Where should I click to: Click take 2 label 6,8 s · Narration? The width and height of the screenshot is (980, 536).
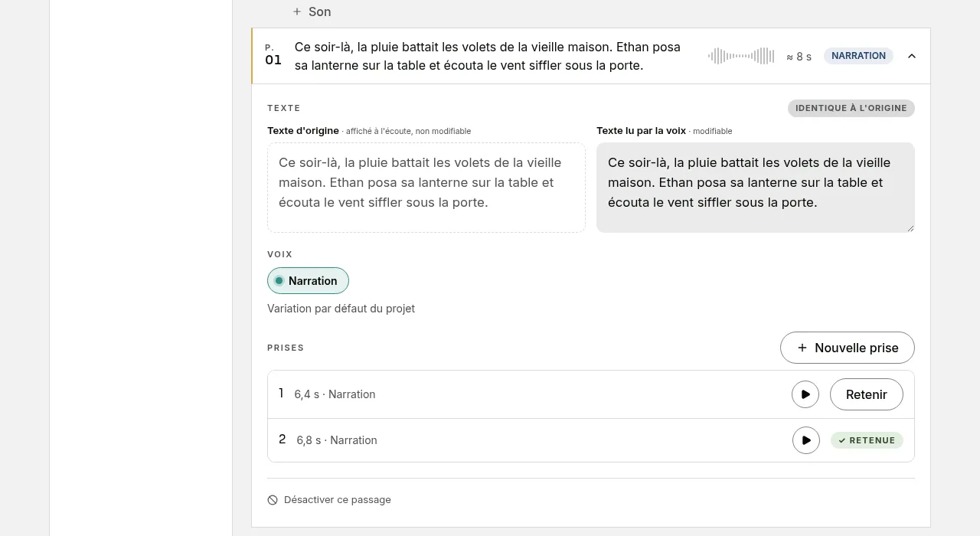tap(337, 440)
